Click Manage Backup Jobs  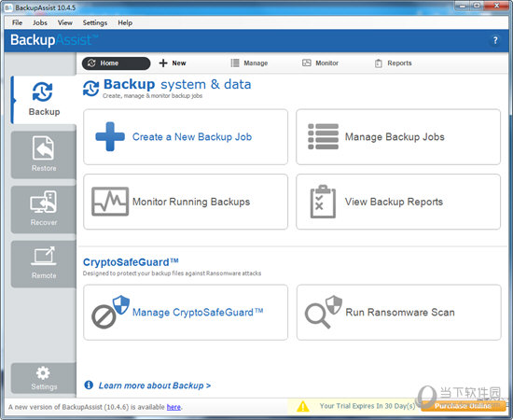coord(398,137)
